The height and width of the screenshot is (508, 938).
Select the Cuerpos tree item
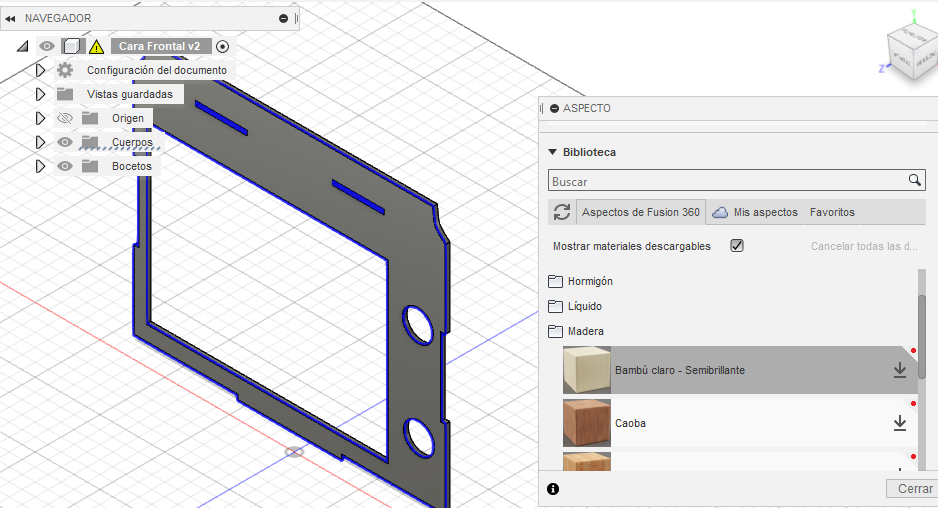(x=132, y=142)
